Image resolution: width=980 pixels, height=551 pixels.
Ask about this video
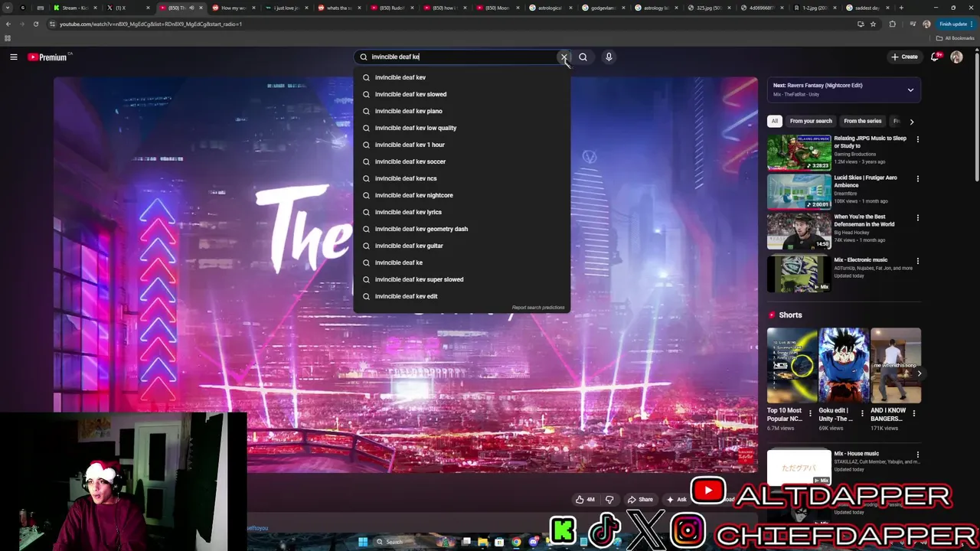tap(677, 500)
